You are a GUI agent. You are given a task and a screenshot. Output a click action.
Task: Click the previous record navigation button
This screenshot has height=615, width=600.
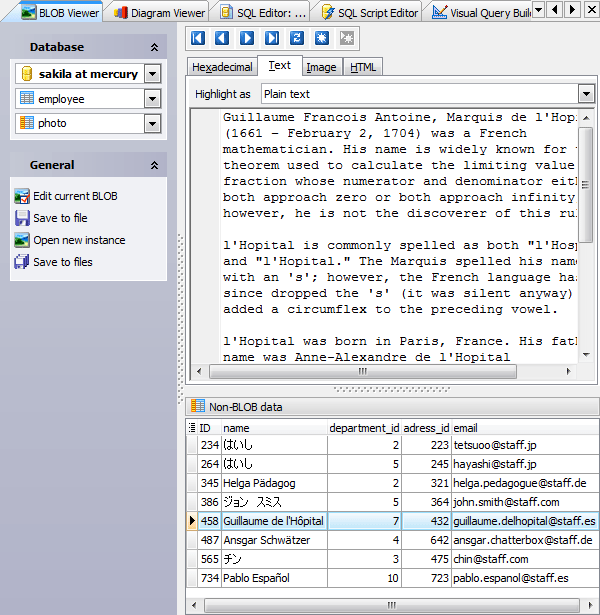click(x=222, y=38)
